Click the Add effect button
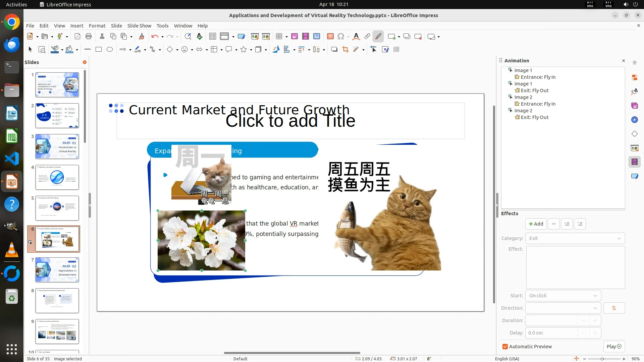644x362 pixels. pos(536,224)
